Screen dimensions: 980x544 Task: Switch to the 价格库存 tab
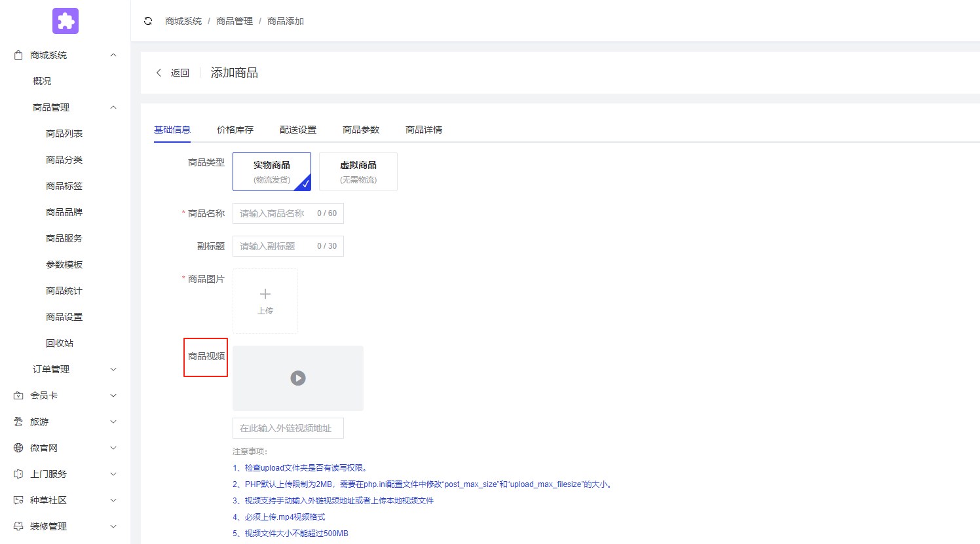coord(235,129)
